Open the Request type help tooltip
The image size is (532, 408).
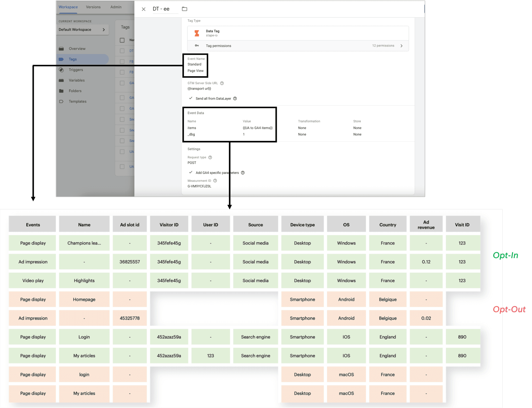point(210,157)
